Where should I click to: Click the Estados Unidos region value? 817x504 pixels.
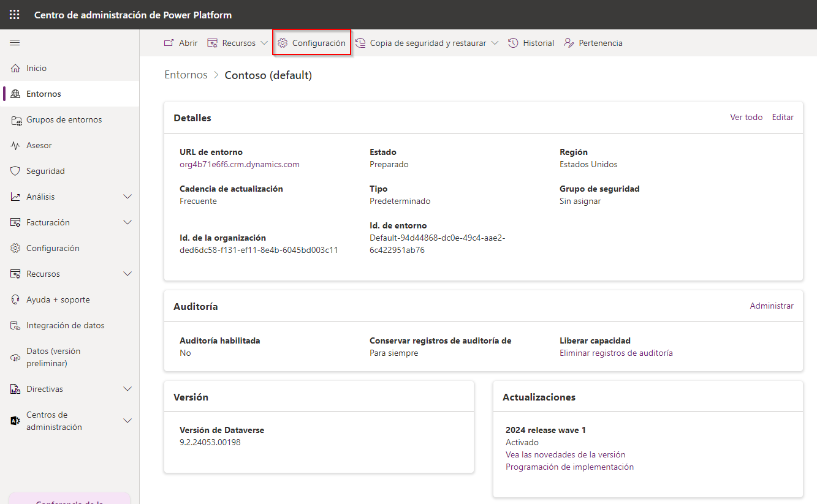point(588,164)
